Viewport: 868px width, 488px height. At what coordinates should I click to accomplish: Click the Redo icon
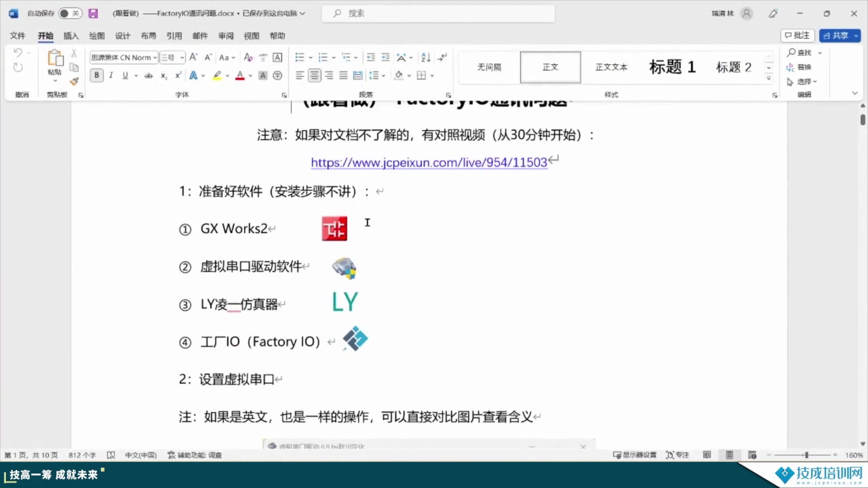[x=18, y=68]
